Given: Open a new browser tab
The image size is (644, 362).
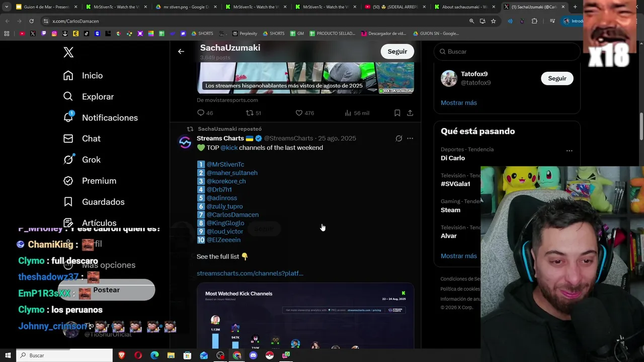Looking at the screenshot, I should [575, 7].
